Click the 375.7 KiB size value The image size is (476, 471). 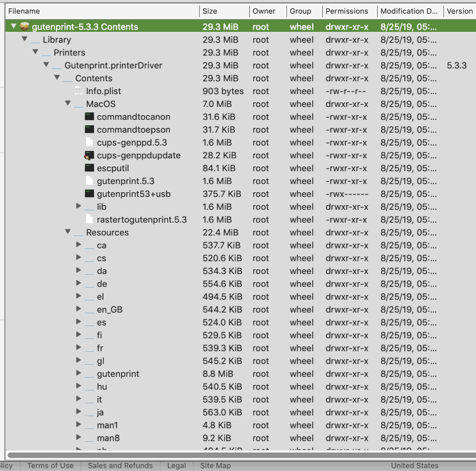click(x=222, y=194)
